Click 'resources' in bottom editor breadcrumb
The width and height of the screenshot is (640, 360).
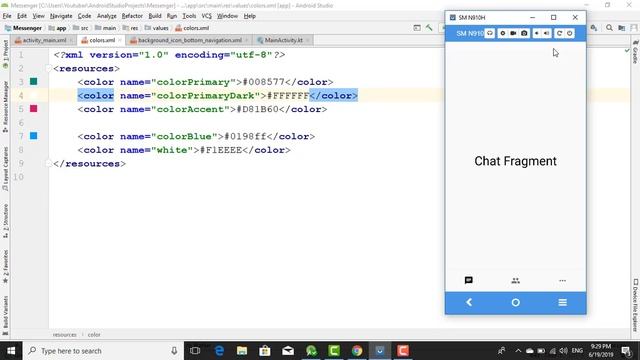(x=64, y=334)
